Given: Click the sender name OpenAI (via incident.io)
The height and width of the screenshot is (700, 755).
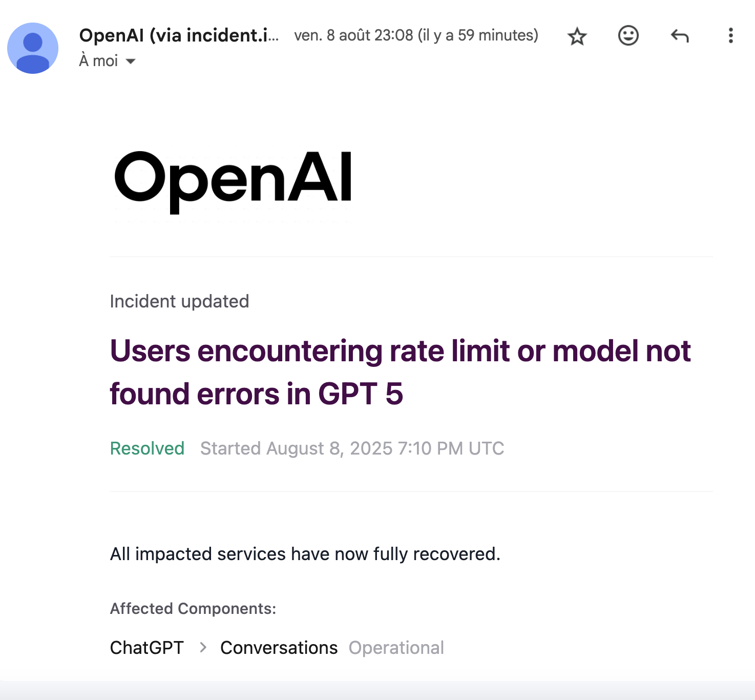Looking at the screenshot, I should point(179,35).
